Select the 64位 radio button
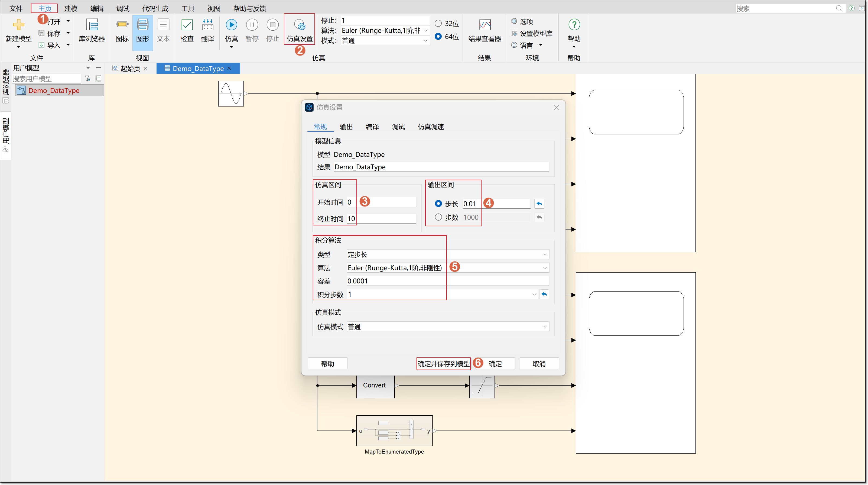868x485 pixels. (438, 36)
